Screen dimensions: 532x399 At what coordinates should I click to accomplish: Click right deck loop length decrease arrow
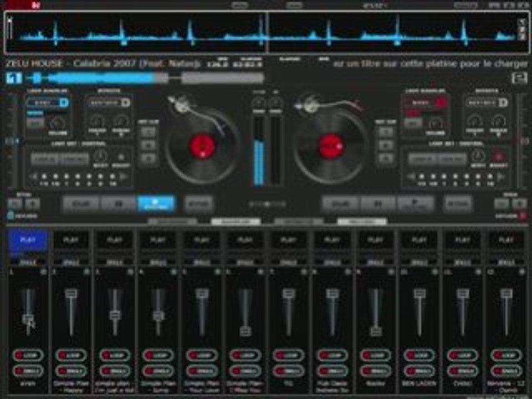point(411,176)
